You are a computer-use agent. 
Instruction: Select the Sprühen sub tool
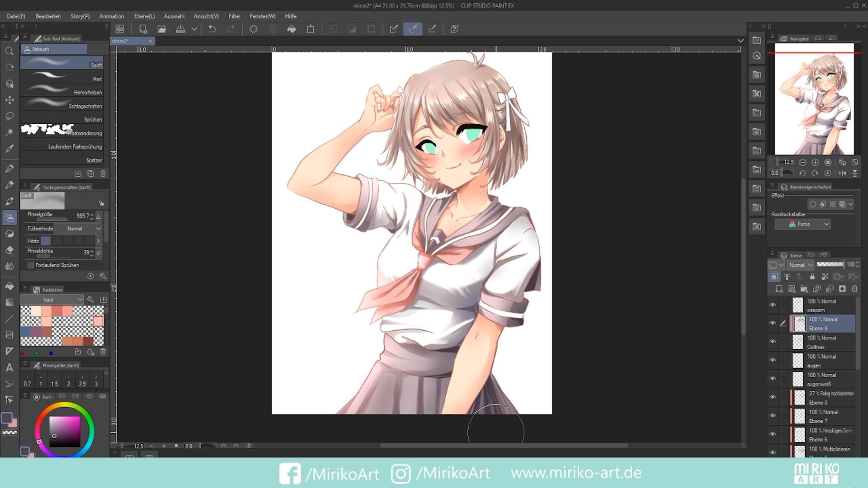click(x=61, y=117)
